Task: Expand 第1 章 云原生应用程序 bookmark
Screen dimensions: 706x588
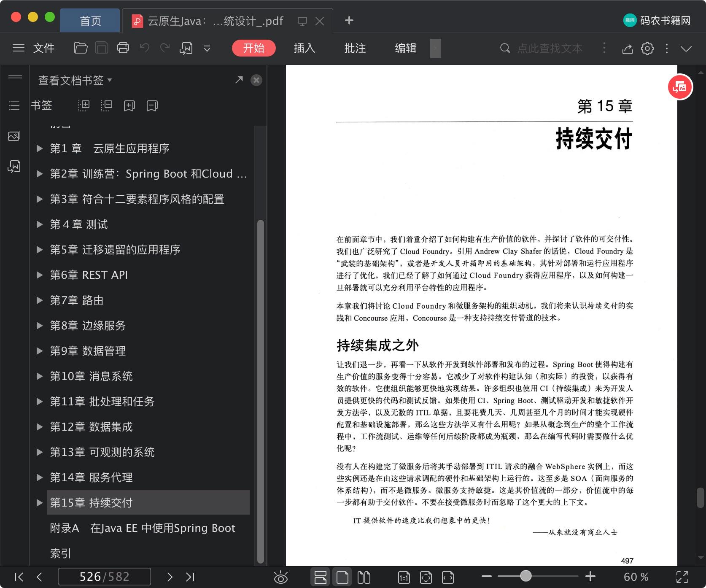Action: 40,148
